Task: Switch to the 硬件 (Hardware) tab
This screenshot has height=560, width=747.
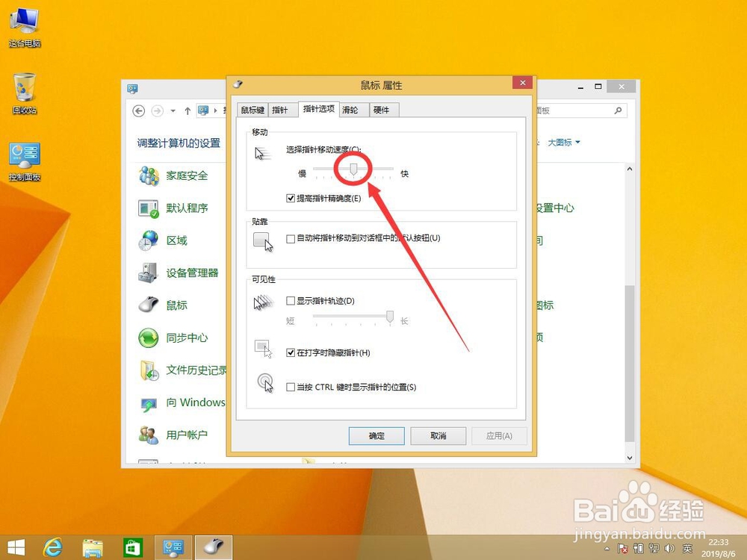Action: [382, 109]
